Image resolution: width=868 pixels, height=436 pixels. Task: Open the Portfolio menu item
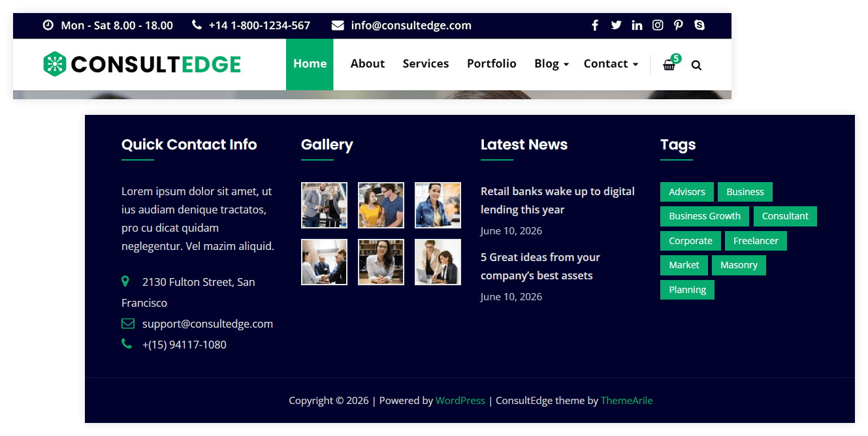click(492, 63)
